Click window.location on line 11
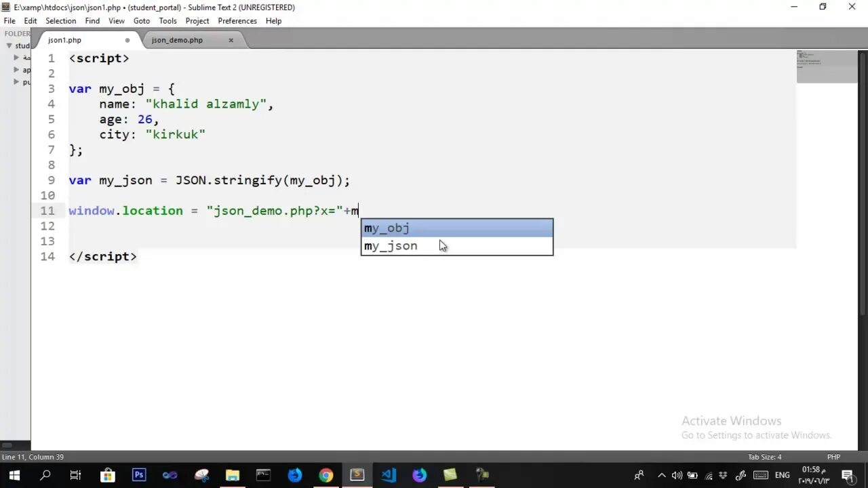 pos(125,211)
